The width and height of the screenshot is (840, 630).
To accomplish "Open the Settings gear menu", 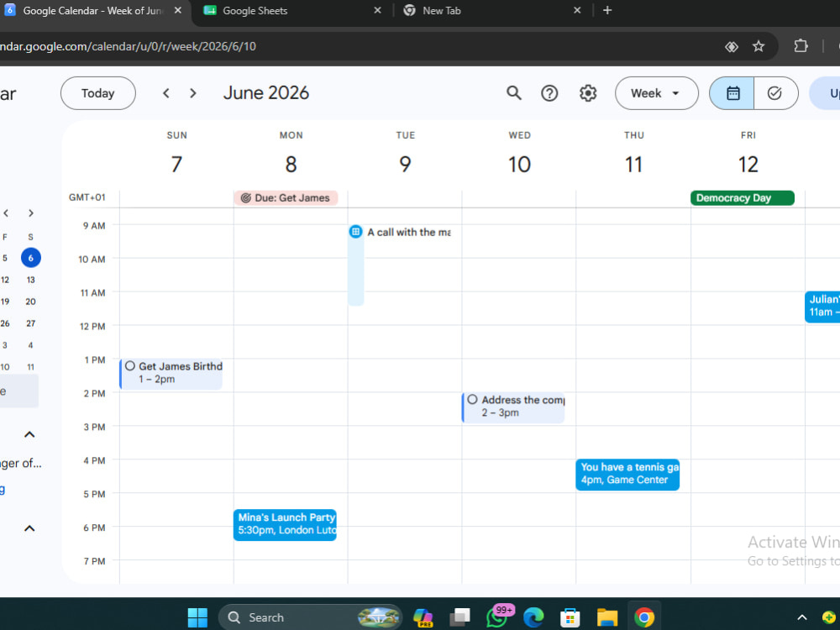I will tap(588, 93).
